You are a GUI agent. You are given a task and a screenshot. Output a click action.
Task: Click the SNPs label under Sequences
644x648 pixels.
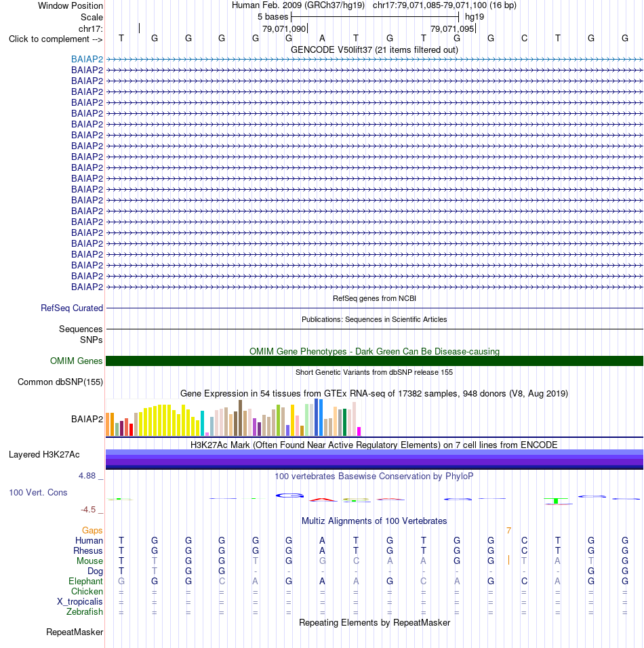pos(91,340)
